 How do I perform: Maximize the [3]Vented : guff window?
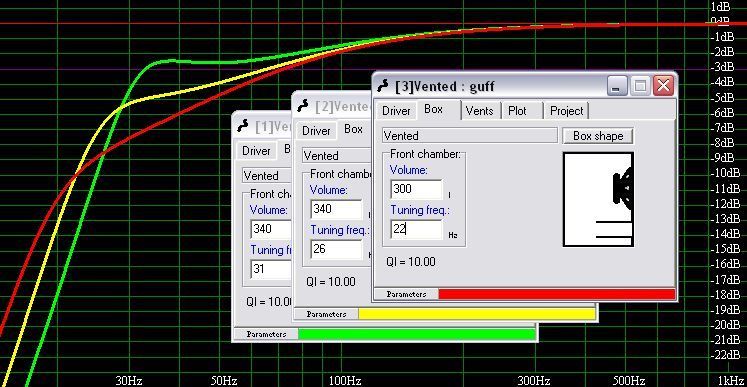point(640,86)
